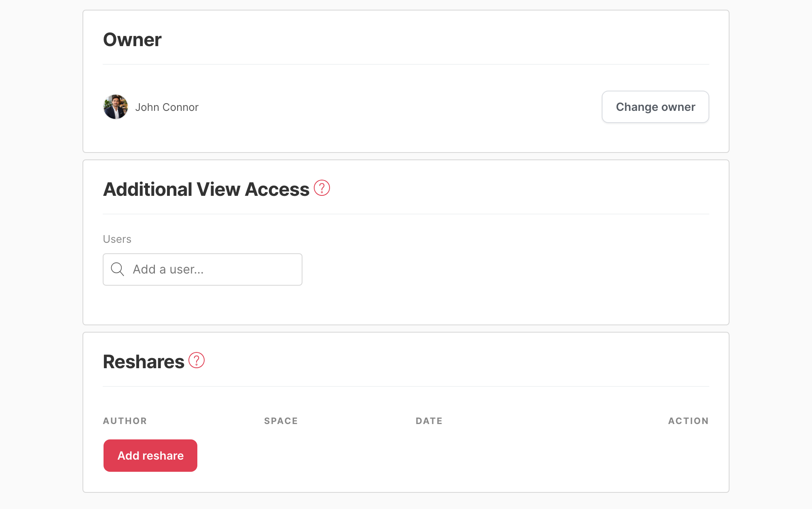The width and height of the screenshot is (812, 509).
Task: Click the AUTHOR column header
Action: tap(125, 421)
